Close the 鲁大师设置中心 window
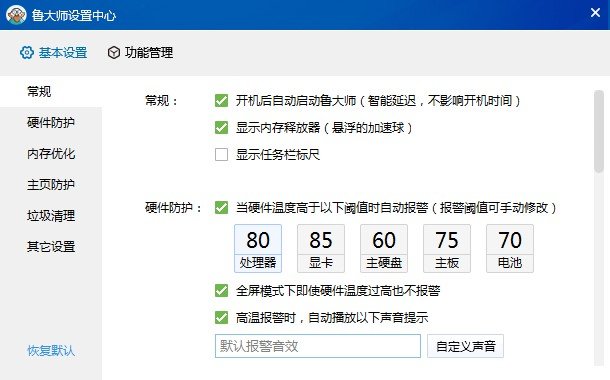The height and width of the screenshot is (380, 610). [x=595, y=13]
